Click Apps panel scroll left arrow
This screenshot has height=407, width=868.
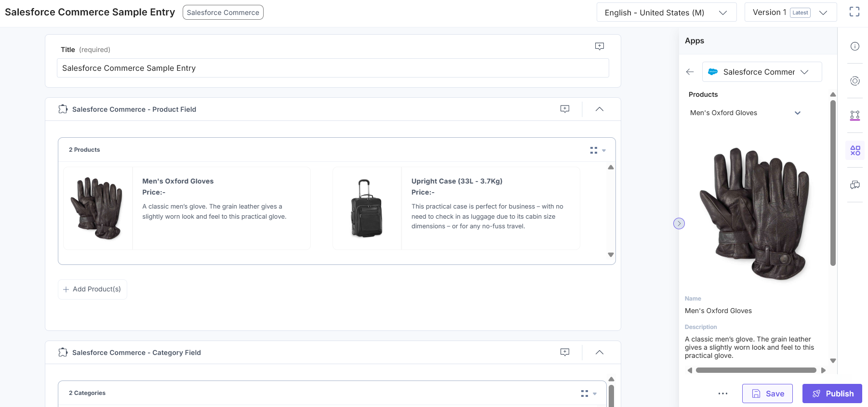point(690,370)
